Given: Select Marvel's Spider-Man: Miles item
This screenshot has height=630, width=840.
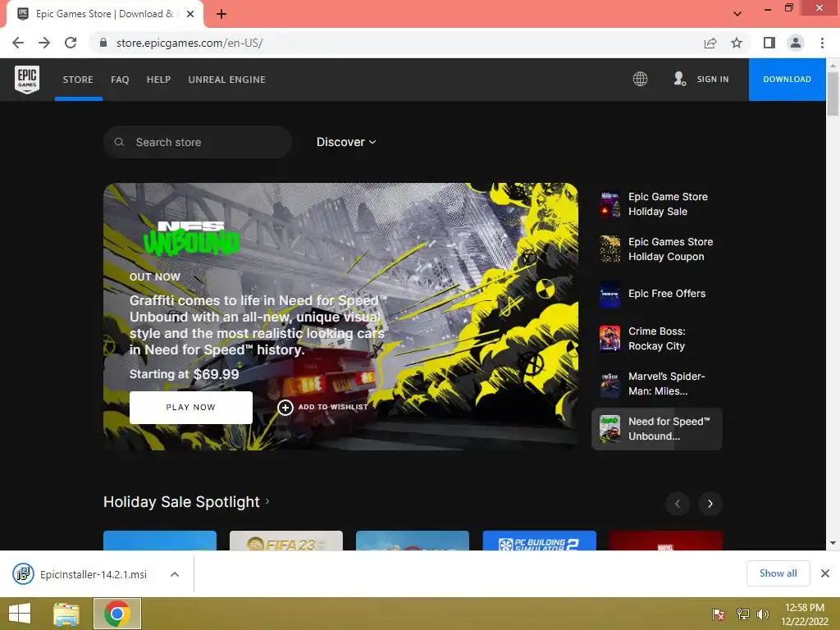Looking at the screenshot, I should click(657, 384).
